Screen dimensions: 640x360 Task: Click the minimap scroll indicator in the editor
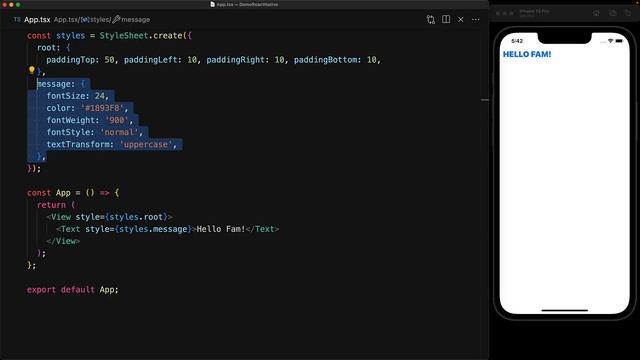tap(485, 100)
